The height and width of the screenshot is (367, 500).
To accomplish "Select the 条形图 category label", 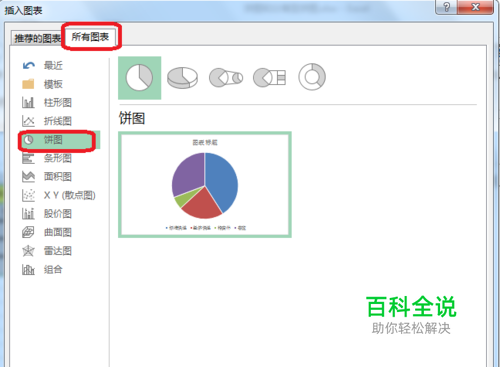I will (58, 158).
